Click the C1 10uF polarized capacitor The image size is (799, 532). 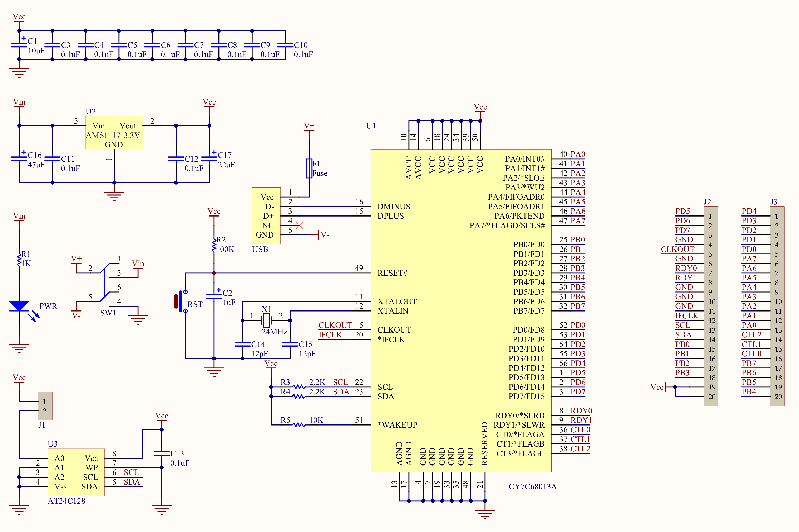coord(19,44)
